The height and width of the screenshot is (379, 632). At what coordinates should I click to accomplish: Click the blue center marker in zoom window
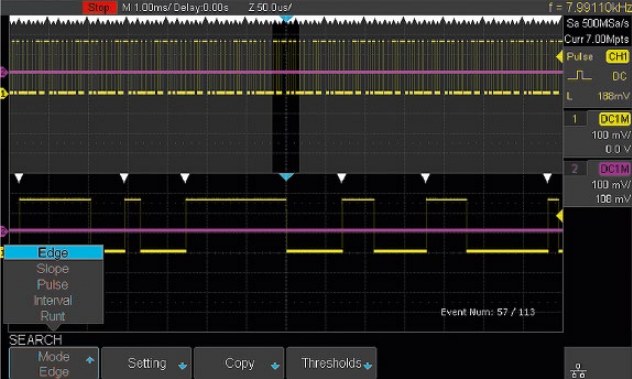click(x=286, y=177)
